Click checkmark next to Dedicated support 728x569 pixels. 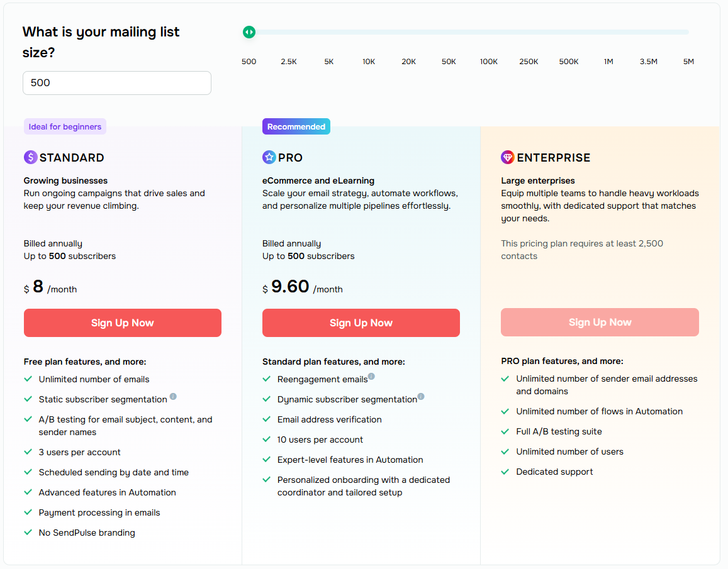(505, 472)
